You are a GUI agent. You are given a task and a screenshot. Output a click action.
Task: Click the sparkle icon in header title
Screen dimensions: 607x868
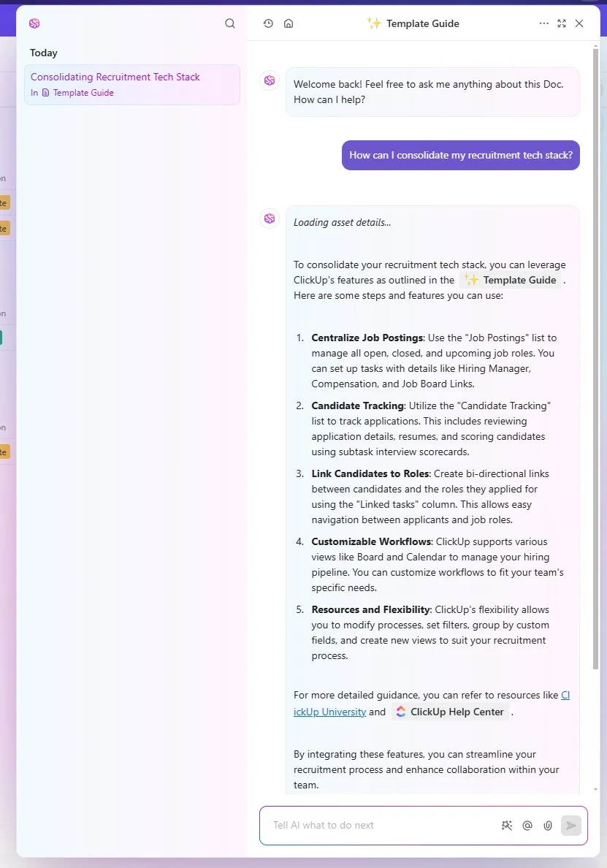(374, 23)
